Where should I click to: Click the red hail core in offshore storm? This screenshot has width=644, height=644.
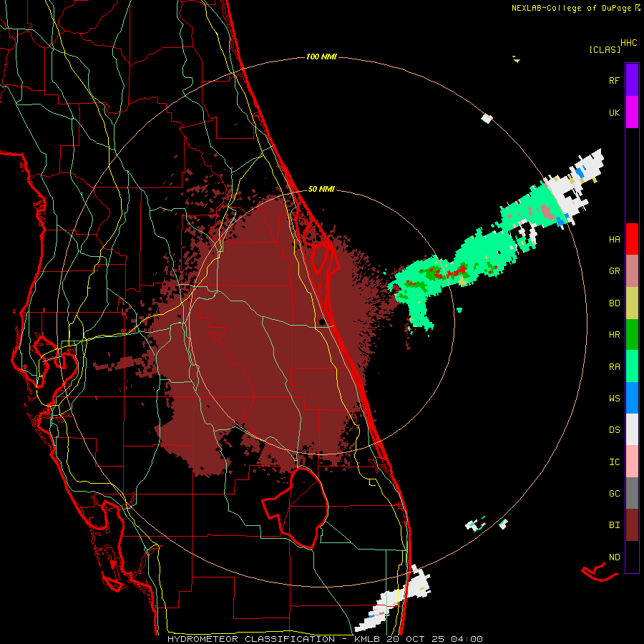point(457,271)
